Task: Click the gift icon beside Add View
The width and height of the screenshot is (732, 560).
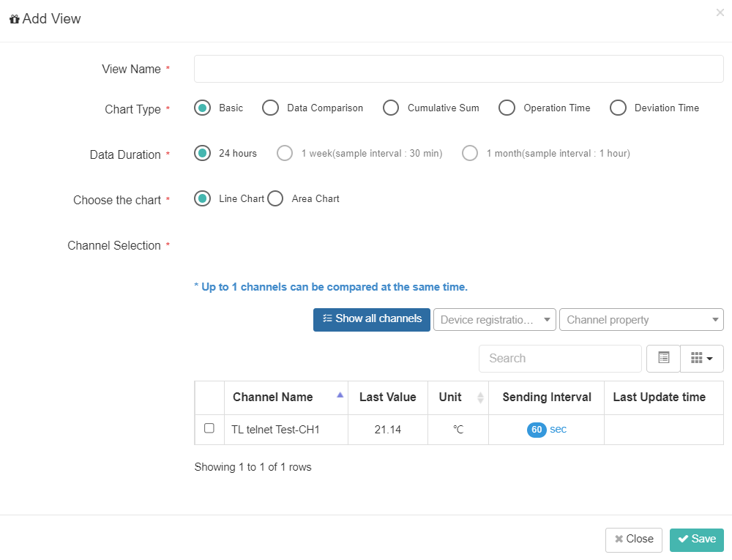Action: pyautogui.click(x=15, y=19)
